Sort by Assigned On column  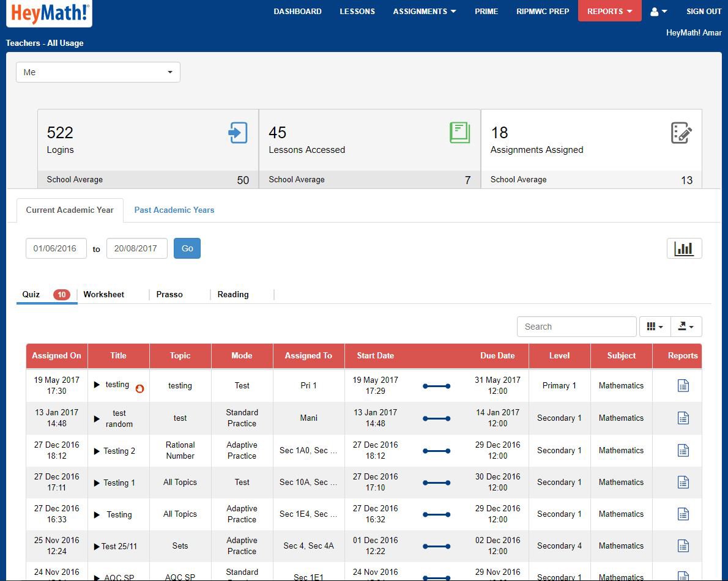click(x=57, y=356)
